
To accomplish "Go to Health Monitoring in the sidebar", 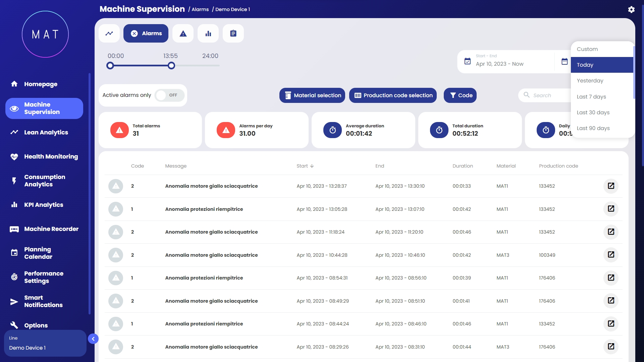I will [x=51, y=157].
